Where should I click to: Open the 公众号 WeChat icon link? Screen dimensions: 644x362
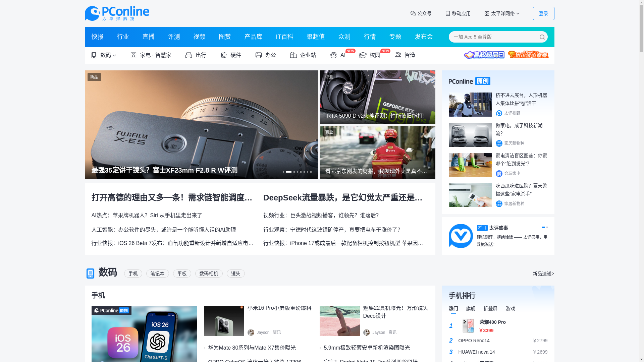point(421,13)
